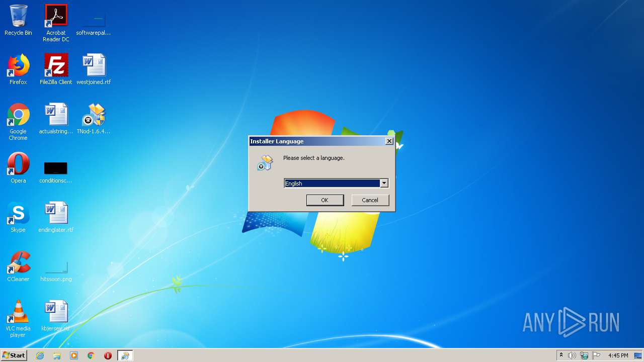Viewport: 644px width, 362px height.
Task: Select the Google Chrome desktop shortcut
Action: [18, 122]
